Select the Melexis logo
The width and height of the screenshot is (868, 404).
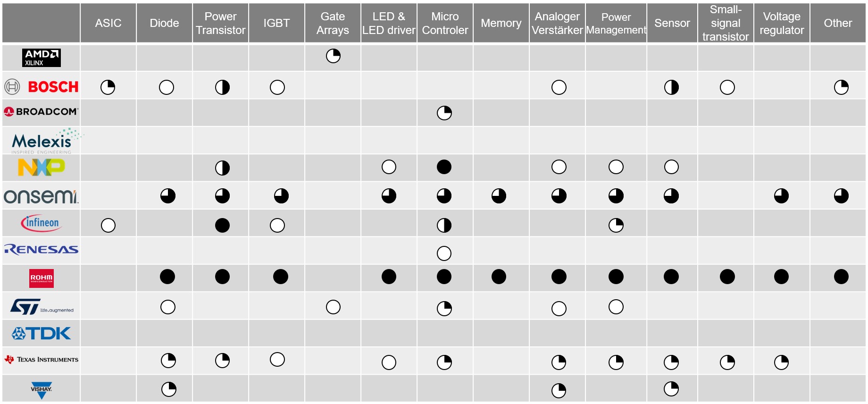46,141
